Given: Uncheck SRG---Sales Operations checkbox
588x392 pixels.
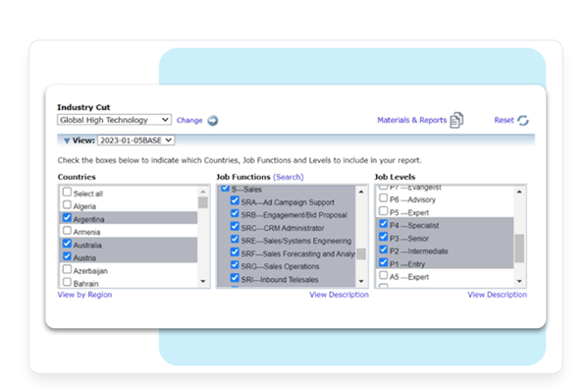Looking at the screenshot, I should click(235, 265).
